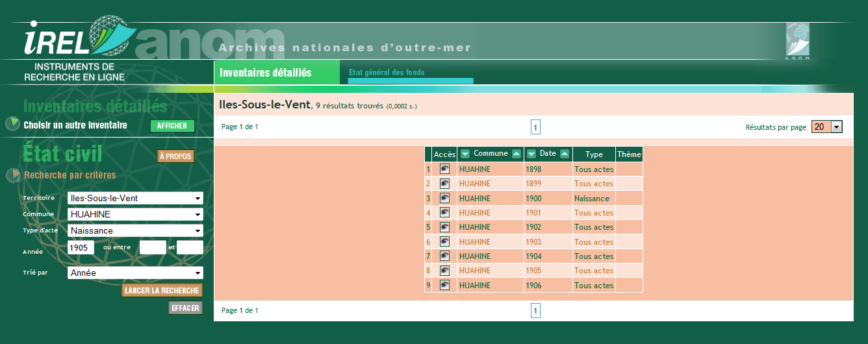Click the Effacer button
Image resolution: width=868 pixels, height=344 pixels.
click(x=186, y=308)
